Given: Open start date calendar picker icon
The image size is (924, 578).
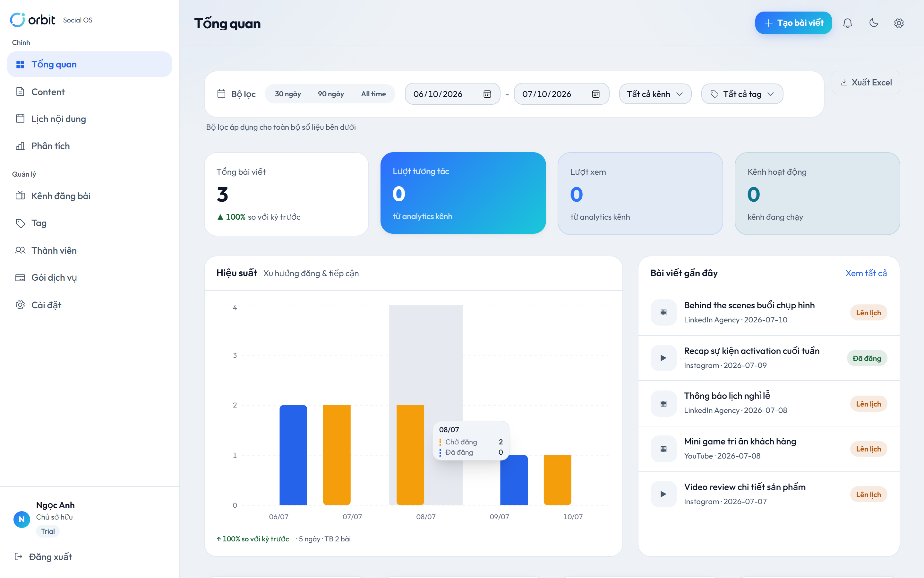Looking at the screenshot, I should tap(487, 94).
